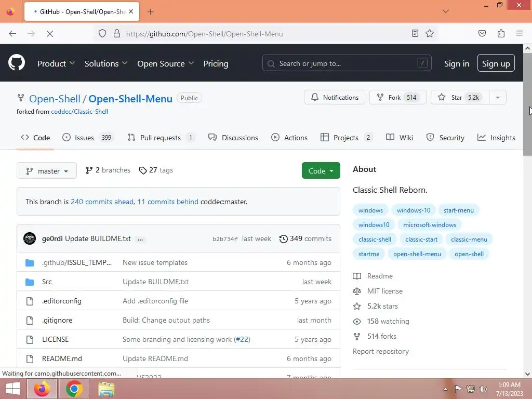Open the Wiki tab

point(400,137)
